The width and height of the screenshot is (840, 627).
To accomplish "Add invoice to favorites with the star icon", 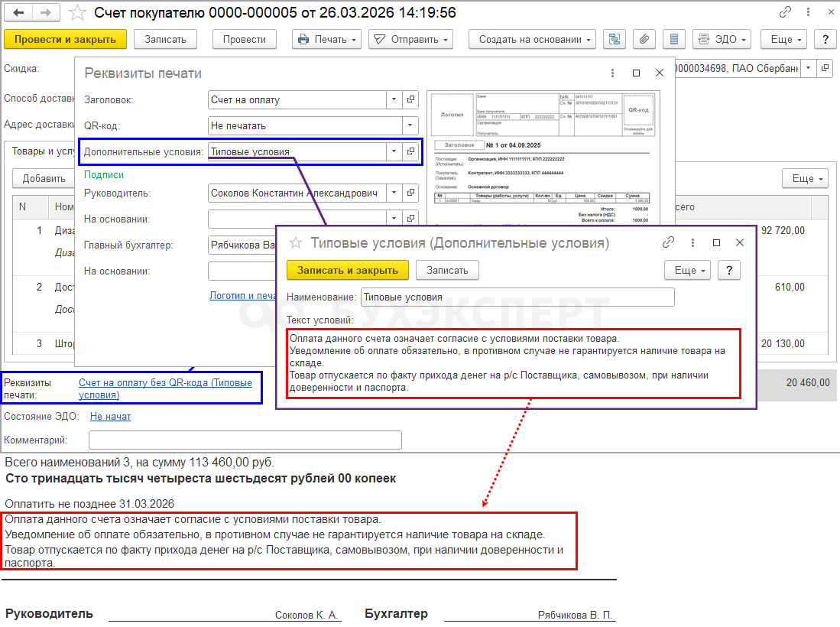I will coord(78,12).
